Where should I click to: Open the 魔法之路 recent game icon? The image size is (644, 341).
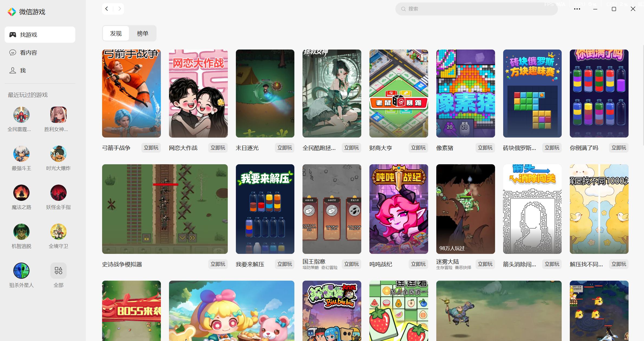[x=21, y=193]
